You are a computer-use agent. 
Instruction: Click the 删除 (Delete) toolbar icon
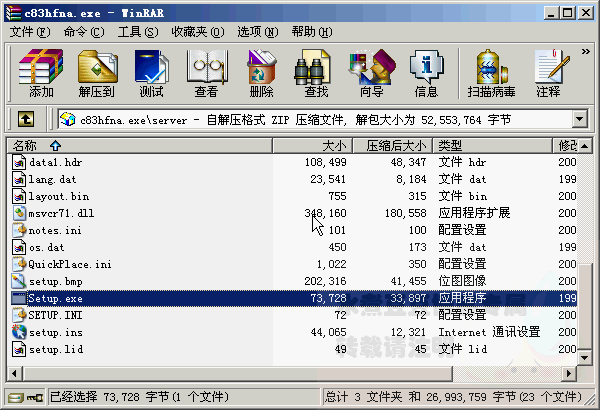(x=261, y=73)
